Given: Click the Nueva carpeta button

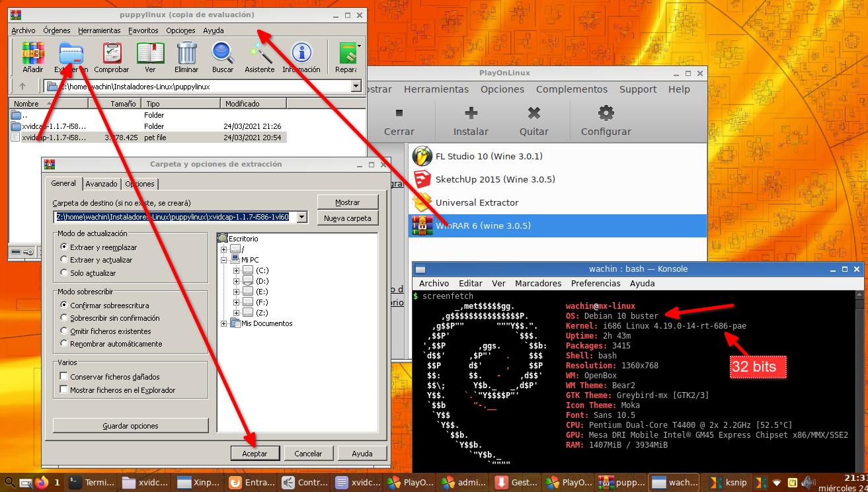Looking at the screenshot, I should [x=348, y=218].
